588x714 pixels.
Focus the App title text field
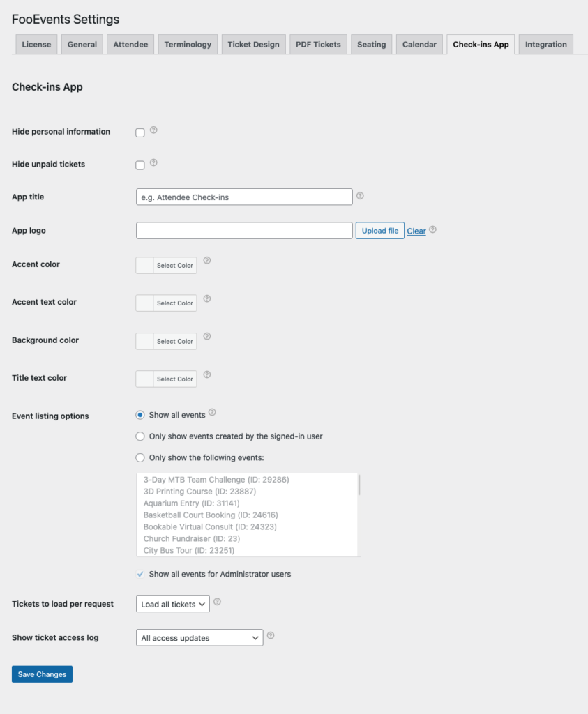[x=244, y=197]
